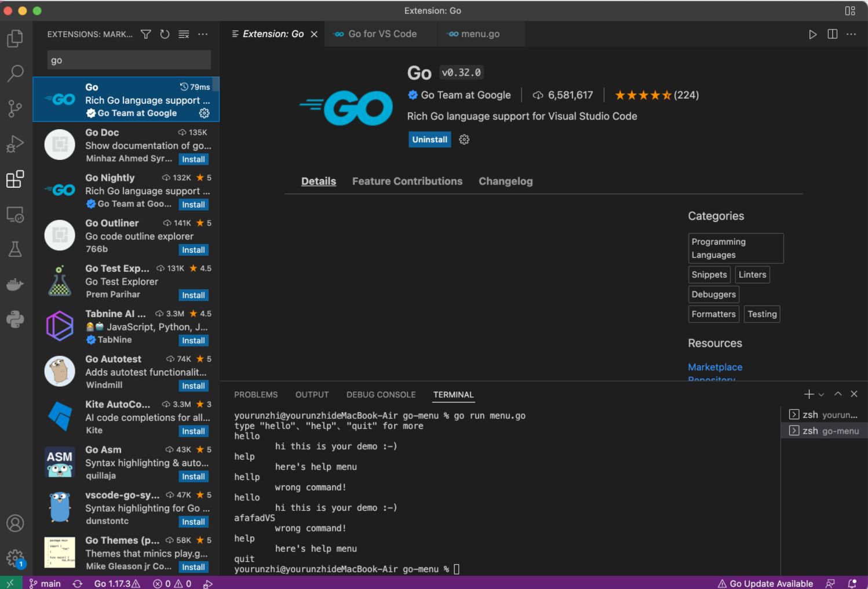Screen dimensions: 868x589
Task: Switch to the PROBLEMS panel tab
Action: (x=256, y=395)
